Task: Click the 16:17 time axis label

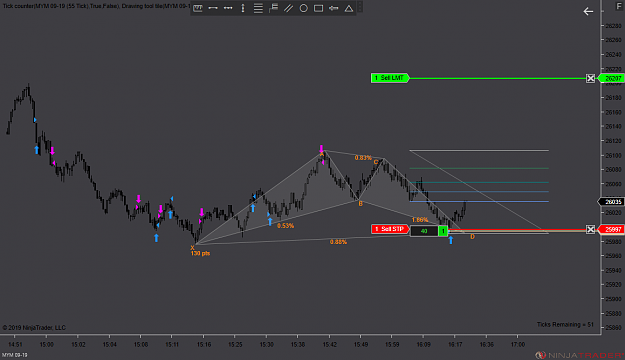Action: pos(455,344)
